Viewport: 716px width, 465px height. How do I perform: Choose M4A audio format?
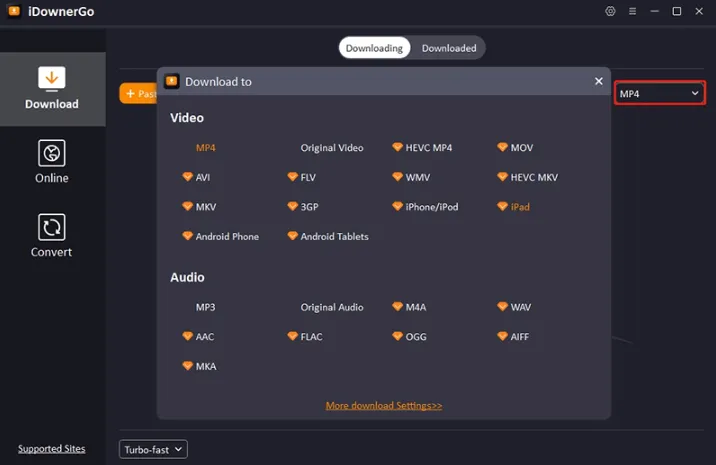(x=409, y=307)
